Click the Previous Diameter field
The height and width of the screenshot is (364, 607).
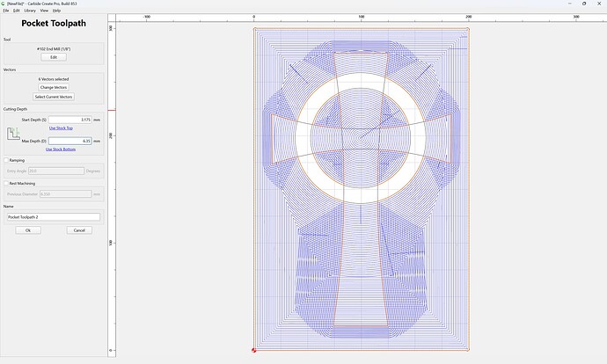(x=65, y=194)
